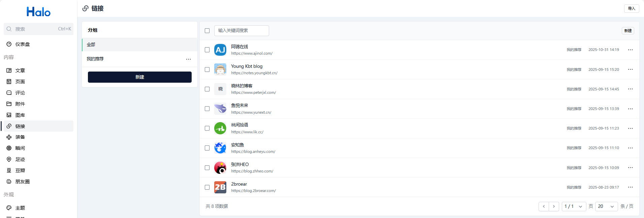Open the more options menu for 阿锦在线
The width and height of the screenshot is (644, 218).
click(630, 50)
